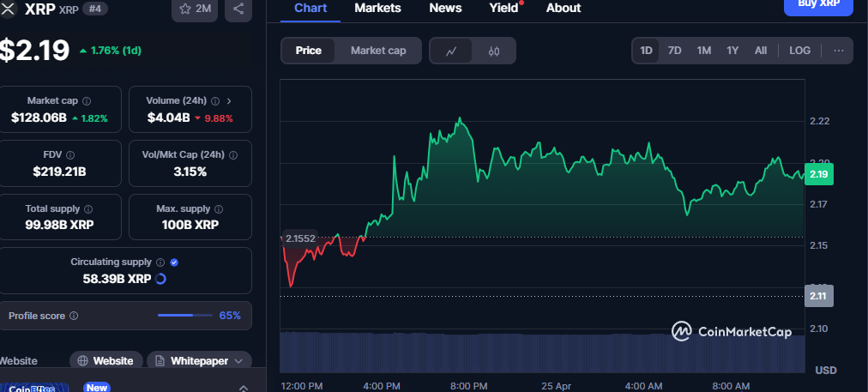Open the Profile score info icon
This screenshot has height=392, width=868.
coord(74,317)
